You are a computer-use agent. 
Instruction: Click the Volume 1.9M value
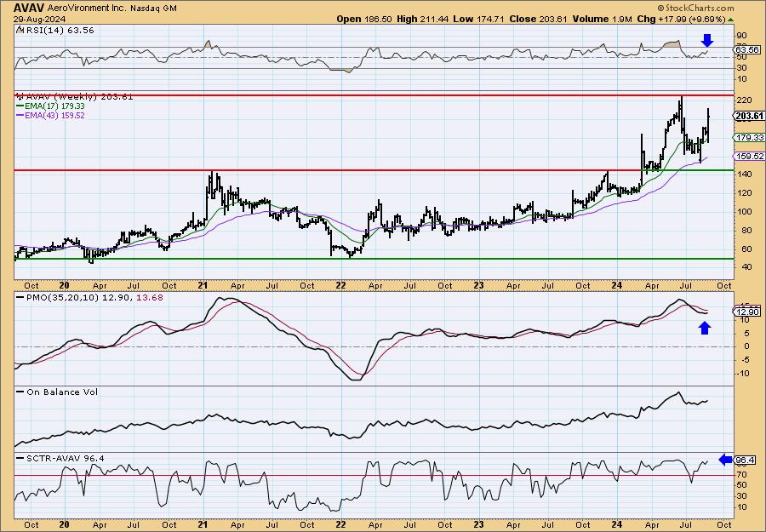click(x=603, y=19)
